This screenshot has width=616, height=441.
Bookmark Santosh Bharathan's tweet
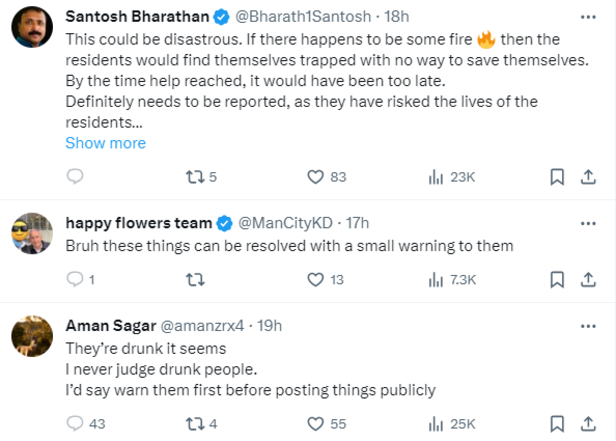coord(557,177)
